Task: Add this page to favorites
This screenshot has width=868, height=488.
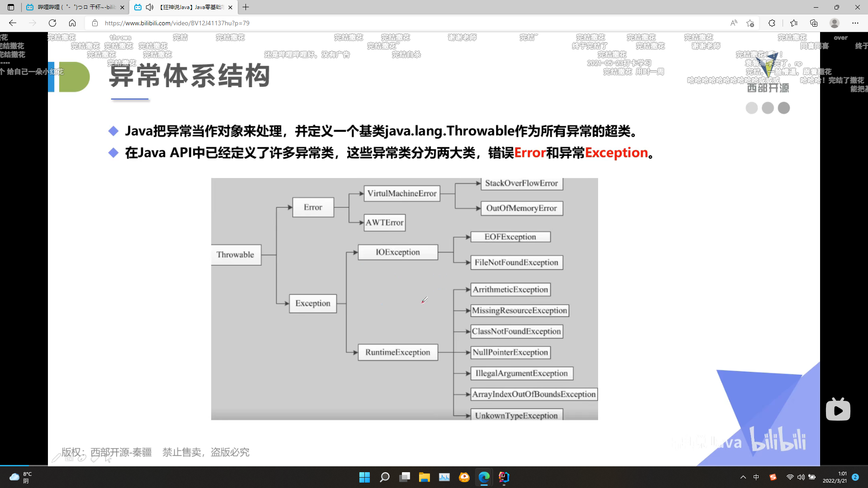Action: (x=750, y=23)
